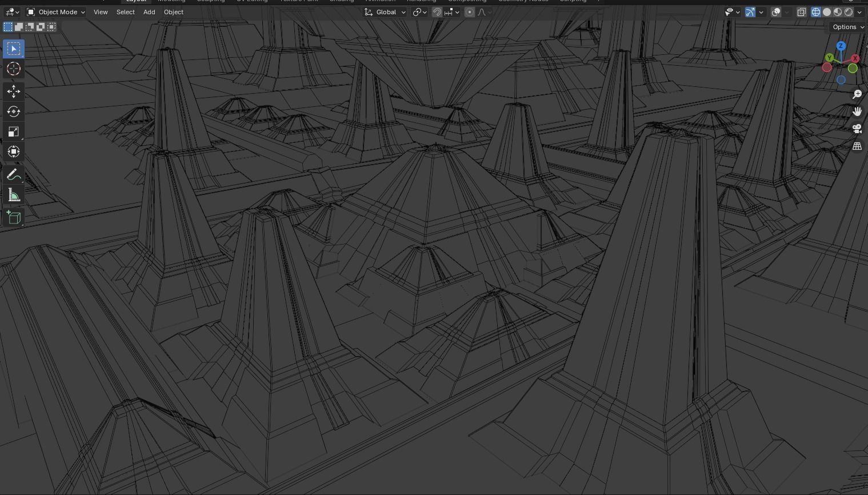Select the Measure ruler tool
Viewport: 868px width, 495px height.
click(14, 195)
